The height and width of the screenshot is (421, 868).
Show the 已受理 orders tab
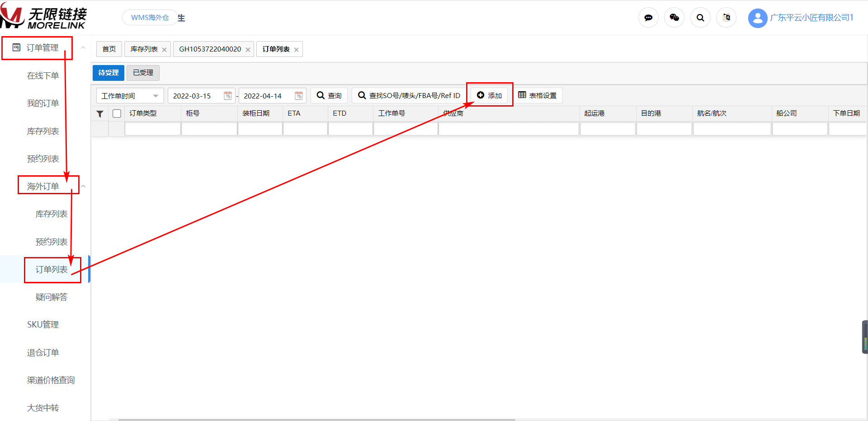[x=143, y=73]
